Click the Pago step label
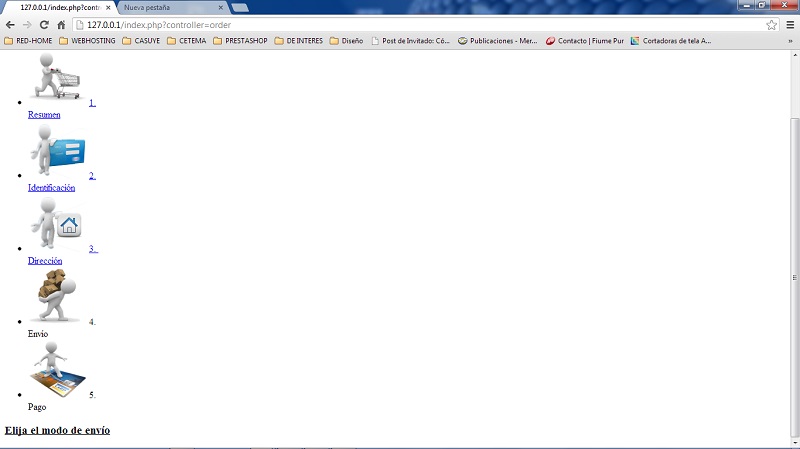 (x=37, y=407)
